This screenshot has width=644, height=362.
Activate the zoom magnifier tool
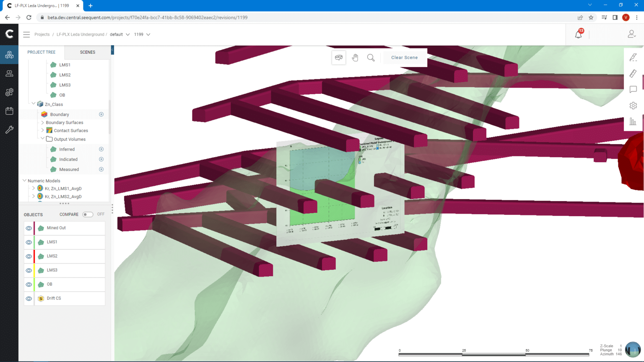(371, 57)
